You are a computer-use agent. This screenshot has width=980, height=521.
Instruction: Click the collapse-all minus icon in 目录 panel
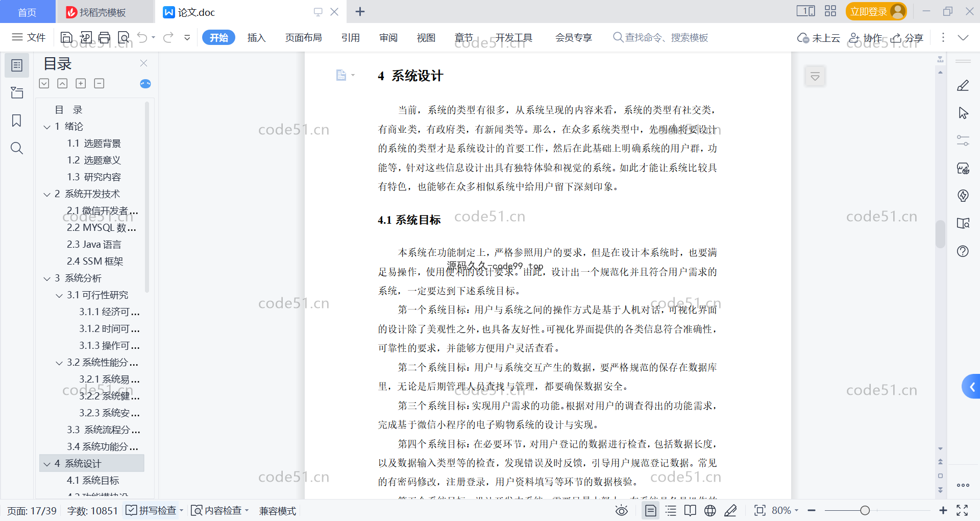click(99, 83)
